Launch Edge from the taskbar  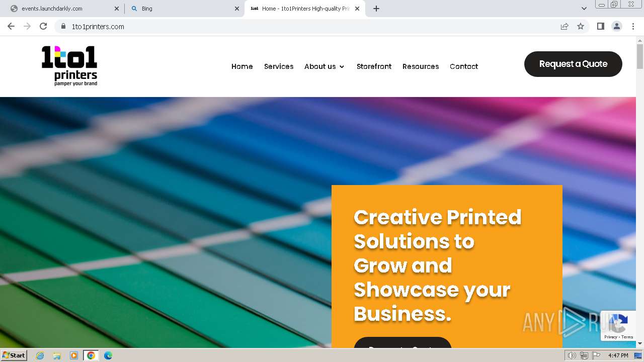coord(108,355)
